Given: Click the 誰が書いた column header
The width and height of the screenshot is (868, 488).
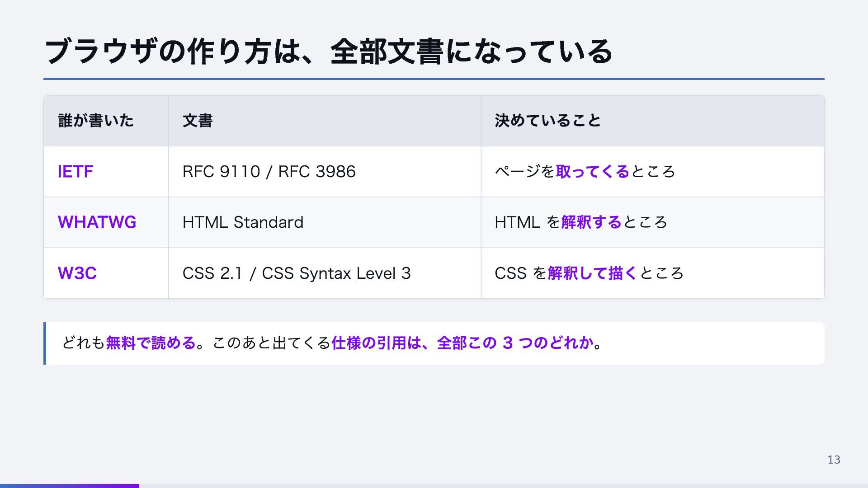Looking at the screenshot, I should coord(106,121).
